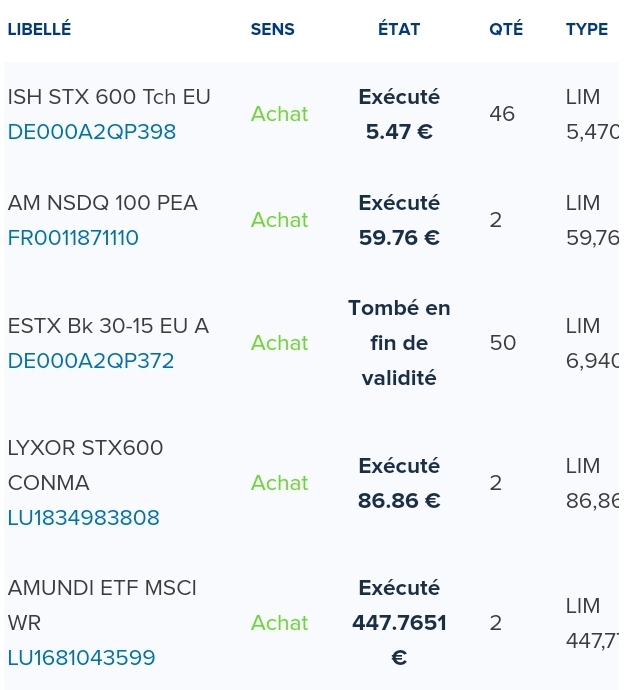This screenshot has height=690, width=636.
Task: Select the AMUNDI ETF MSCI WR label
Action: 102,606
